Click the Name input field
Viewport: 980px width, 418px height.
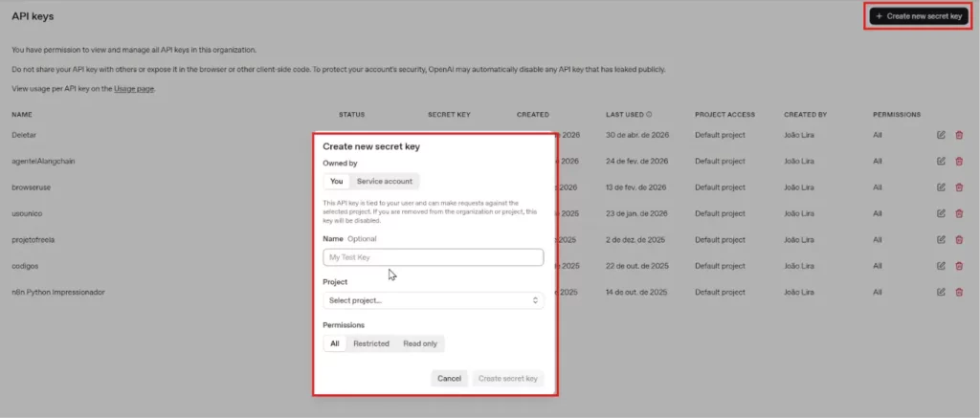434,257
